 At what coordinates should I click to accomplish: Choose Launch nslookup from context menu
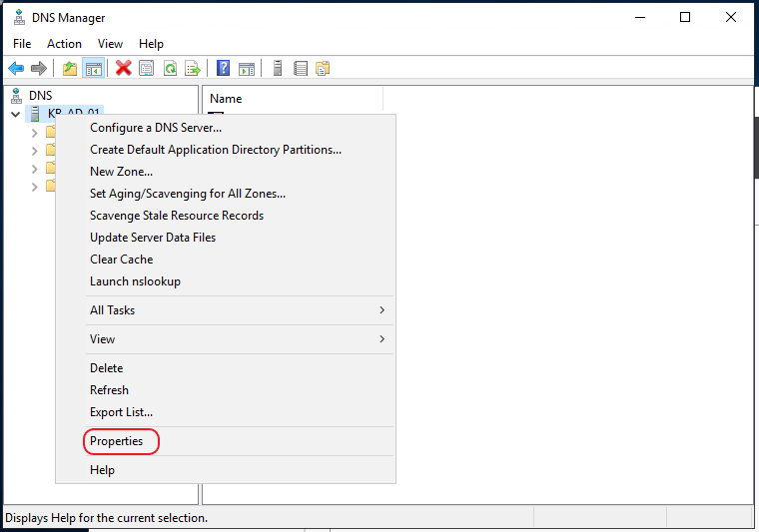[135, 281]
